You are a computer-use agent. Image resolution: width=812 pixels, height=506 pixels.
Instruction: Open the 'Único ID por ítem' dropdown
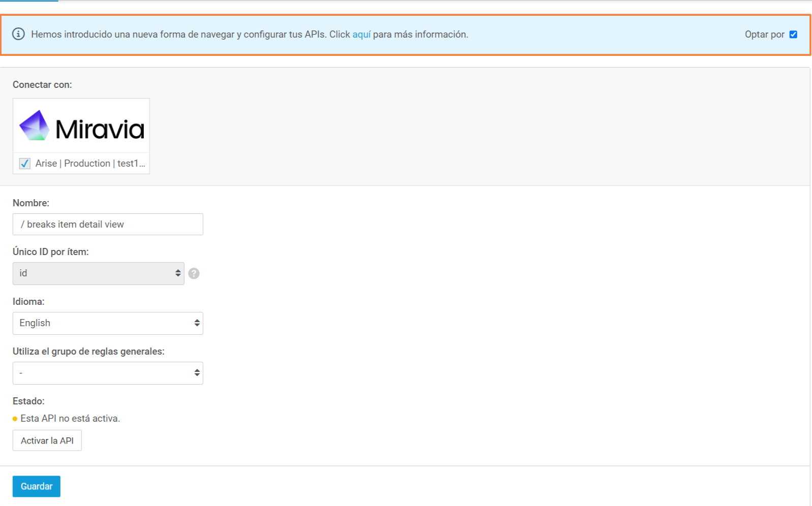pyautogui.click(x=99, y=273)
